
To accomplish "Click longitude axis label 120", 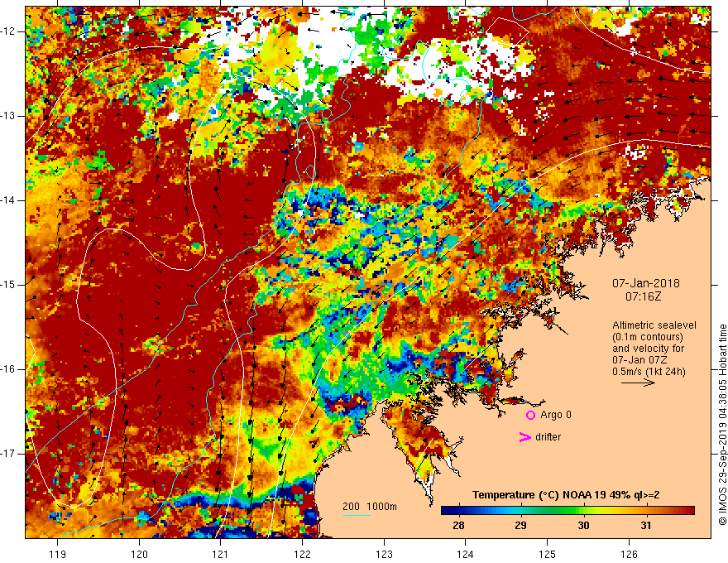I will coord(139,554).
